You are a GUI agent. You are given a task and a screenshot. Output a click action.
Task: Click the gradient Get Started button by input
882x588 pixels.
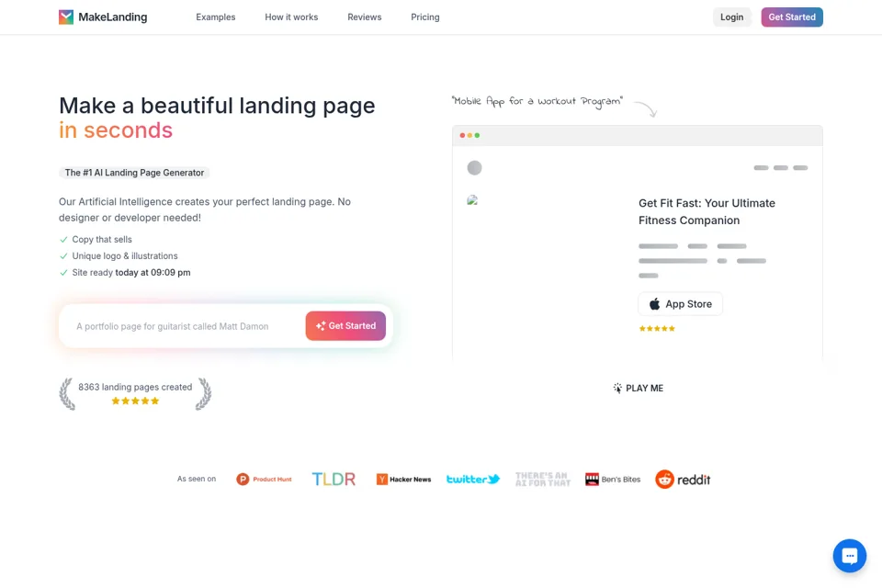click(345, 326)
